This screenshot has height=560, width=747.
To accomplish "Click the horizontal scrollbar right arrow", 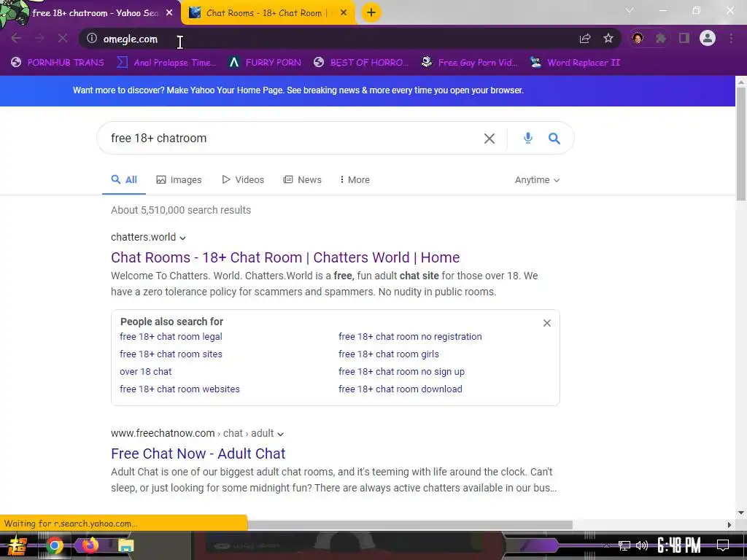I will click(729, 525).
